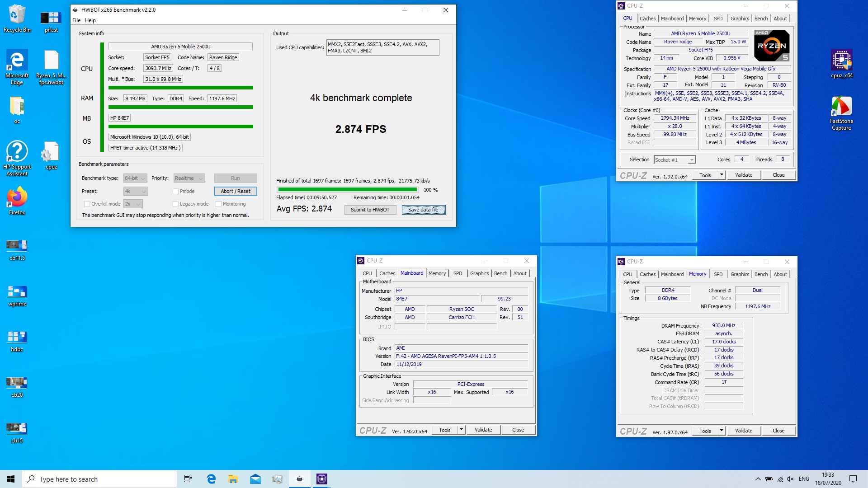Click Close in Mainboard CPU-Z window

click(x=518, y=430)
